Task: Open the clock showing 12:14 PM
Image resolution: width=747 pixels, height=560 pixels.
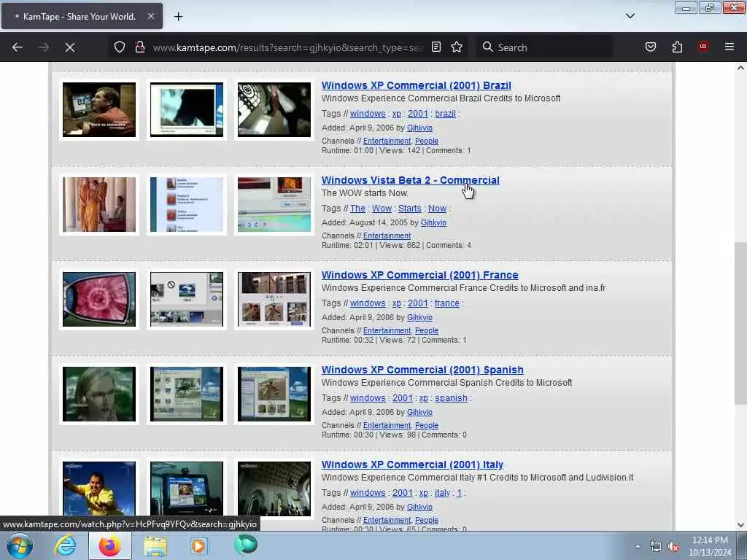Action: (710, 546)
